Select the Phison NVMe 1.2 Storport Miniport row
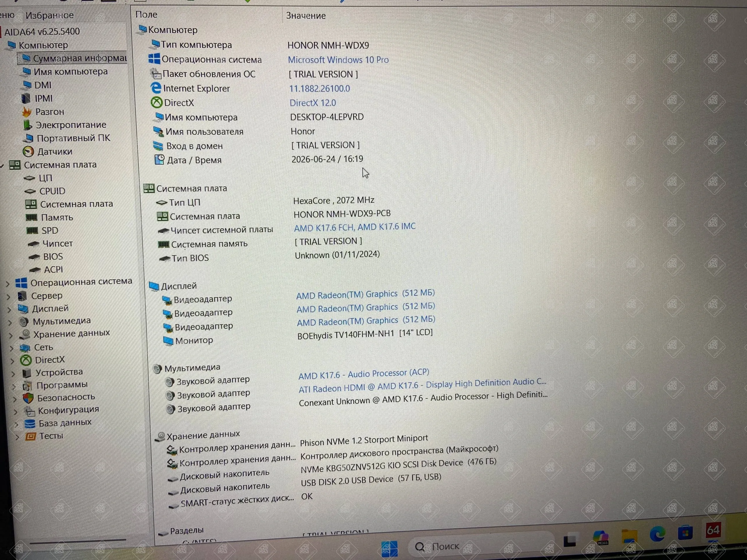Image resolution: width=747 pixels, height=560 pixels. click(x=364, y=440)
